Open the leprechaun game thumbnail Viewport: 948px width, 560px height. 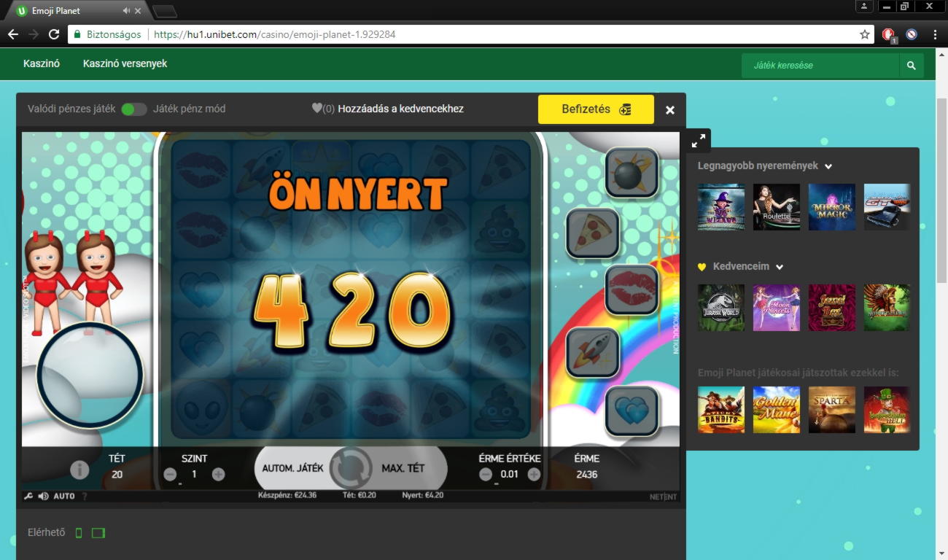click(887, 410)
